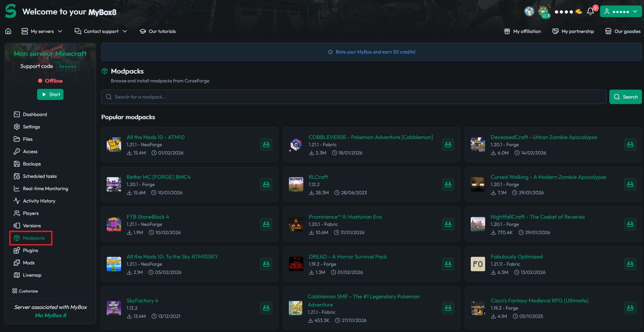Go to Real-time Monitoring page

click(45, 188)
